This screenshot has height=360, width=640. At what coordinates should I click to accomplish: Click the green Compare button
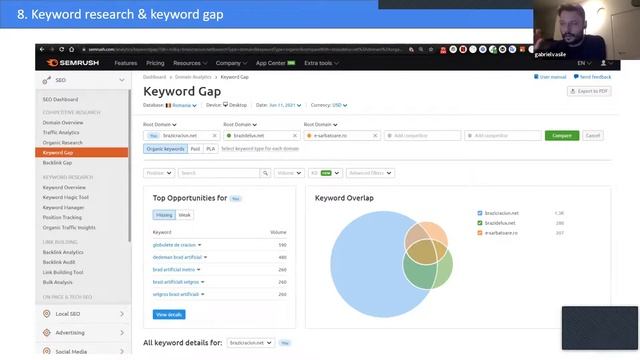562,136
